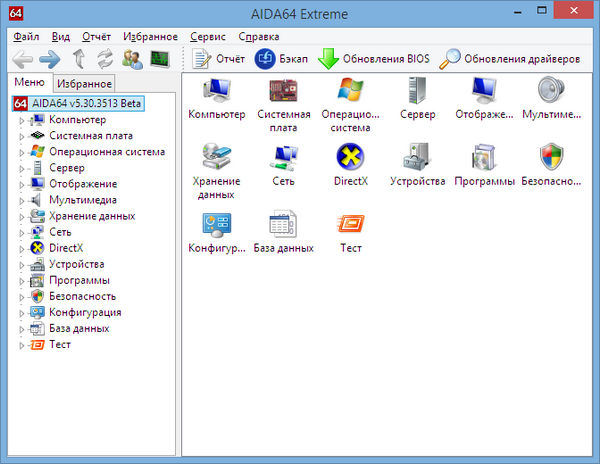Viewport: 600px width, 464px height.
Task: Click the Сервер icon in main panel
Action: pyautogui.click(x=417, y=92)
